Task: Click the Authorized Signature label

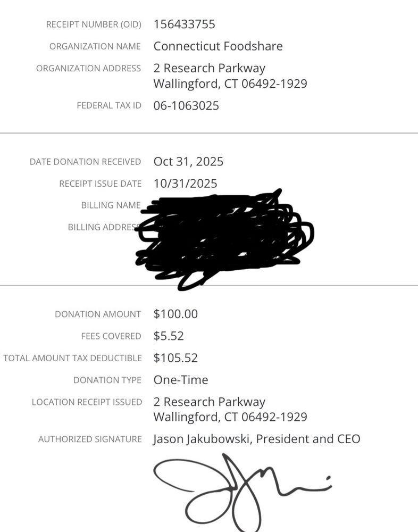Action: click(90, 439)
